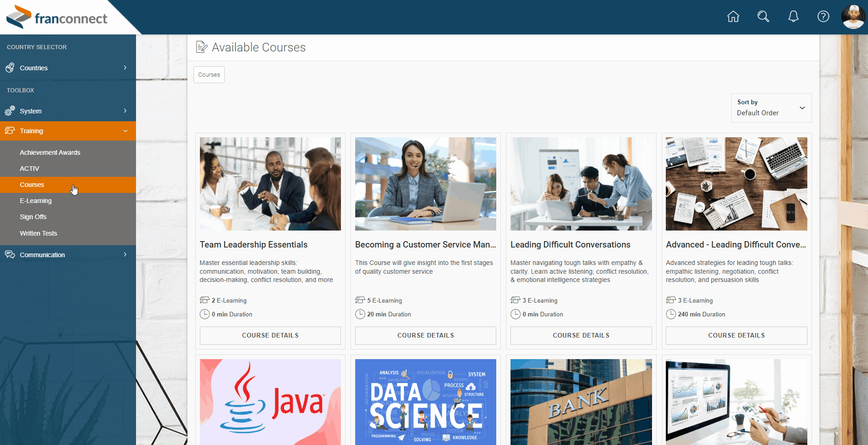Expand the Countries section

coord(125,68)
